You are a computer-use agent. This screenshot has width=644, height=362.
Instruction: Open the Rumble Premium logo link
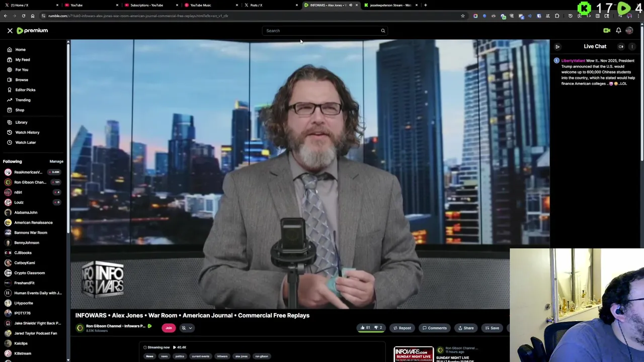pyautogui.click(x=32, y=31)
